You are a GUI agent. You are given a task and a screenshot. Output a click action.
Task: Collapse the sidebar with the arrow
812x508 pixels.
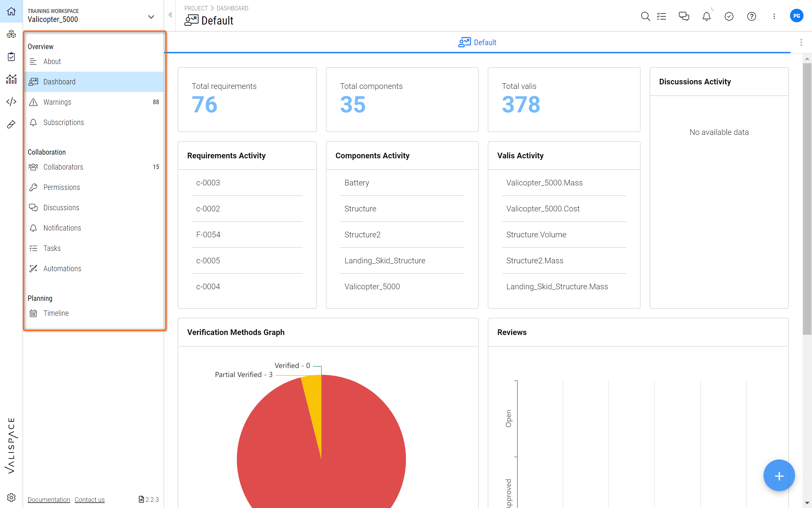[170, 15]
